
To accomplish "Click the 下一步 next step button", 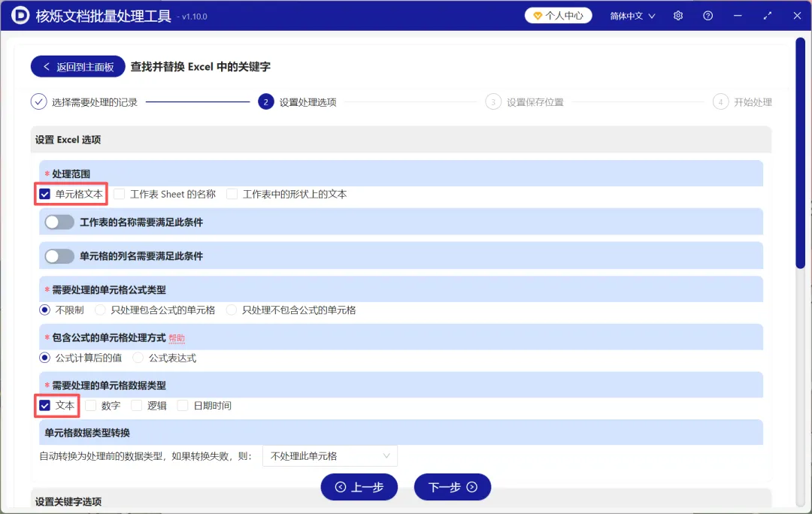I will tap(453, 487).
